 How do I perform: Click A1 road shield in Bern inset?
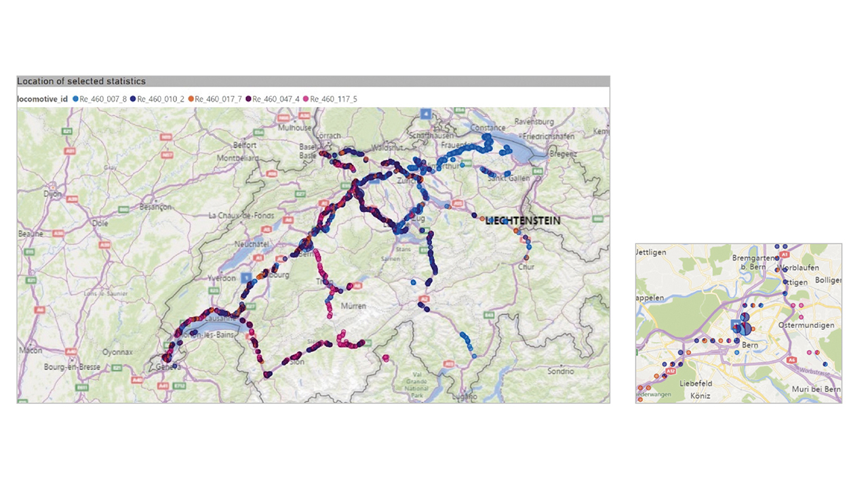[785, 254]
